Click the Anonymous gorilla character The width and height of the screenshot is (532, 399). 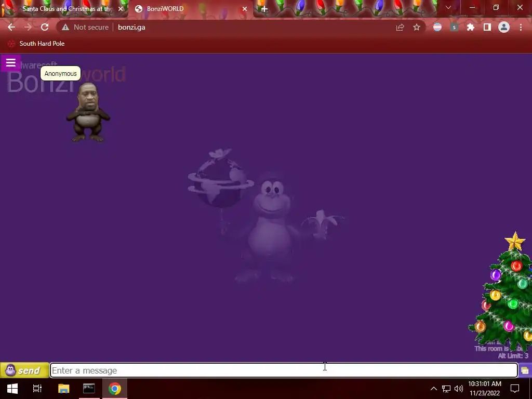point(88,112)
